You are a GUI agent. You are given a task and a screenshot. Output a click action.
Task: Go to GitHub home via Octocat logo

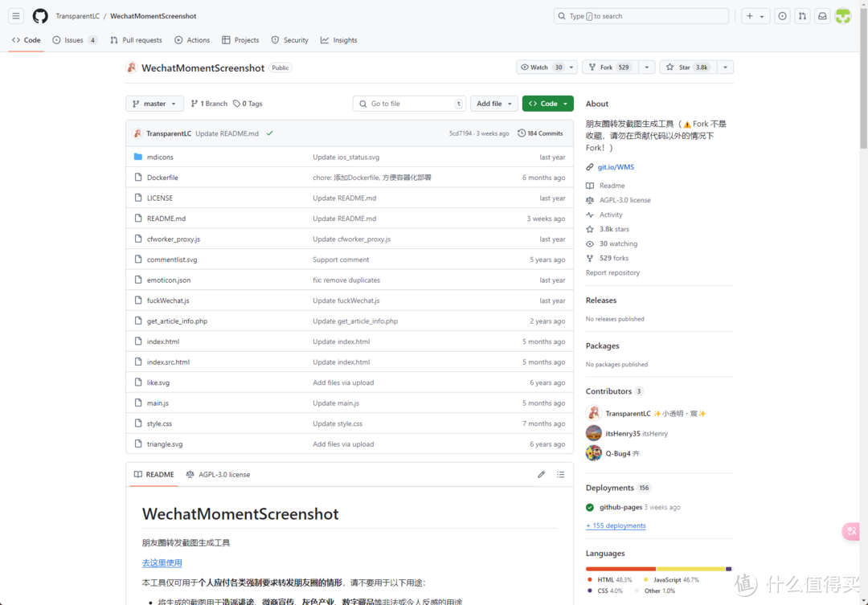40,16
